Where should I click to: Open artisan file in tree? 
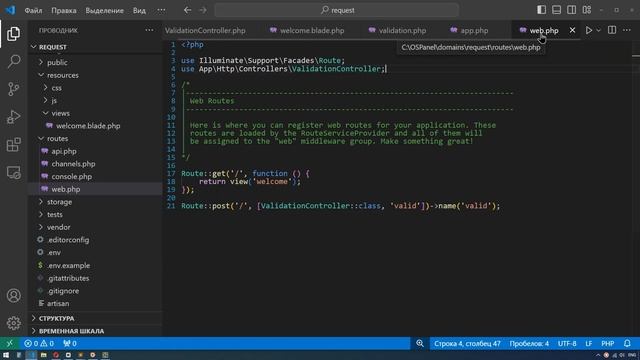pos(58,303)
